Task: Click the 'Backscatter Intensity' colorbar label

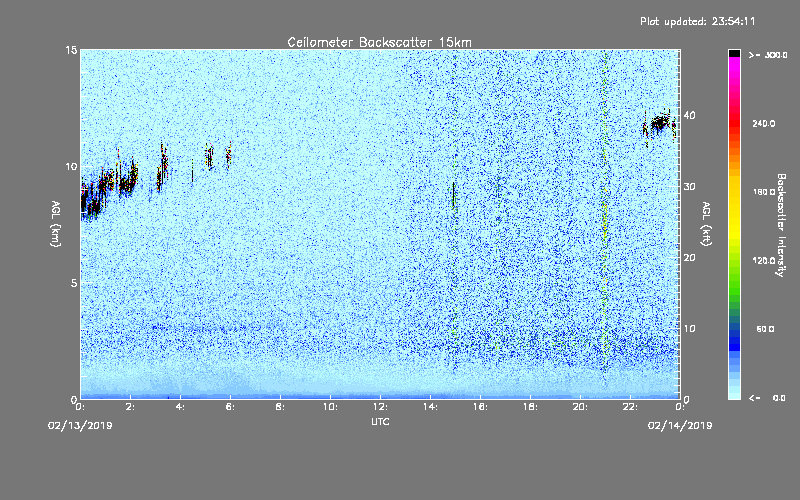Action: pos(781,225)
